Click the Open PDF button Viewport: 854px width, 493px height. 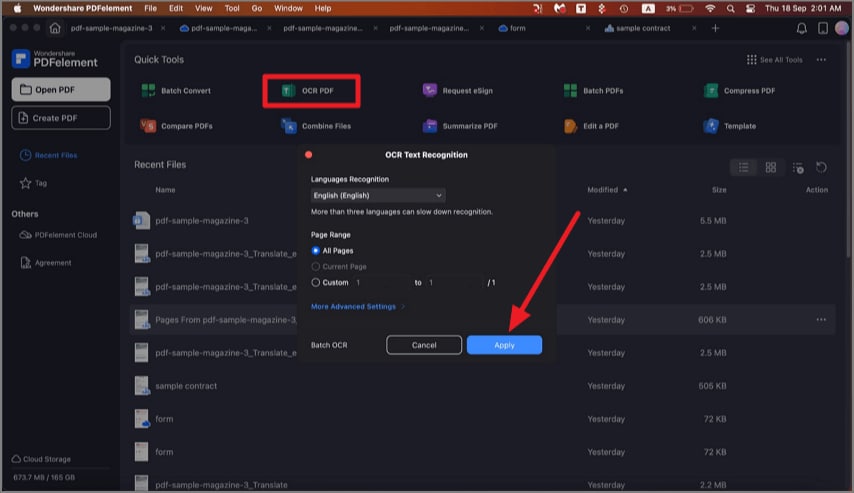(61, 89)
